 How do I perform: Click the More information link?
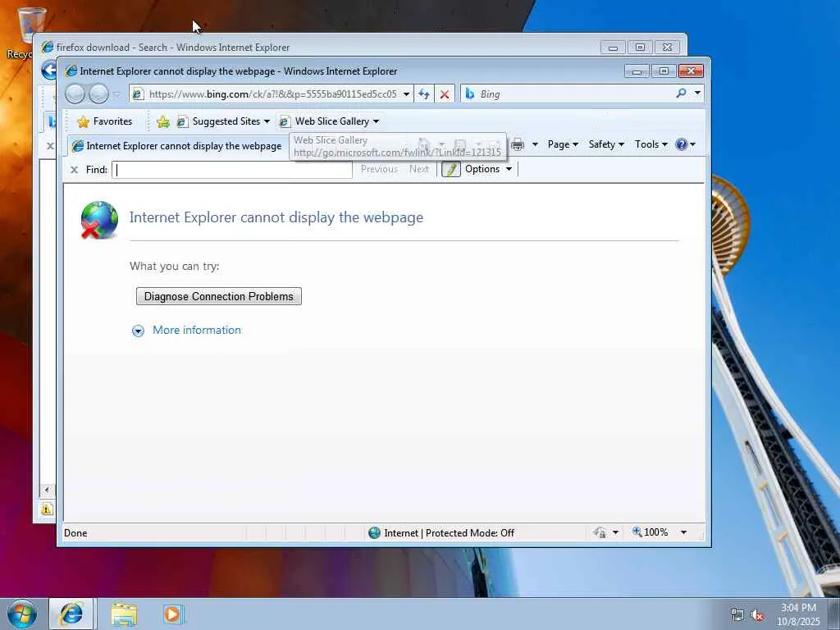click(197, 330)
